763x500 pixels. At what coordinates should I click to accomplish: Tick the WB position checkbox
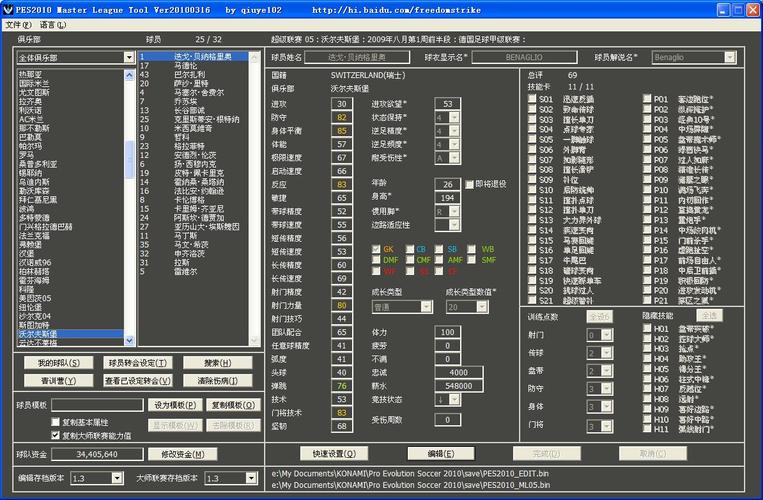pyautogui.click(x=472, y=249)
